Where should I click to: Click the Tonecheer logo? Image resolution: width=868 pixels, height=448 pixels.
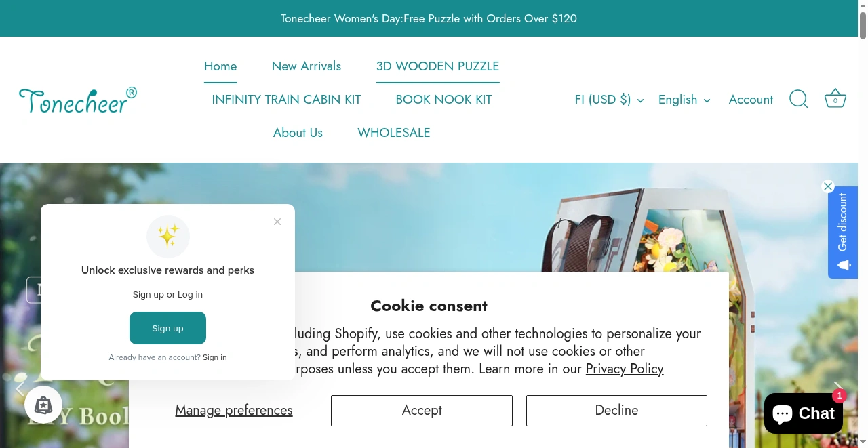(77, 100)
